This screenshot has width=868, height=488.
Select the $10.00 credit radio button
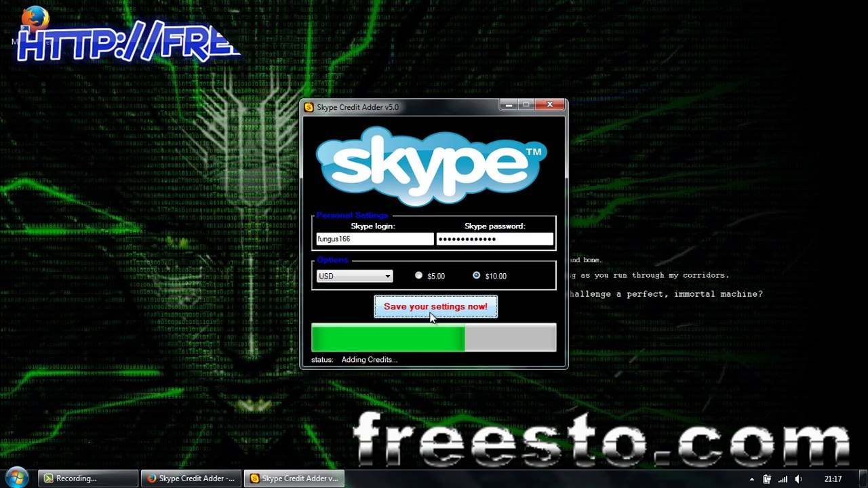(477, 275)
